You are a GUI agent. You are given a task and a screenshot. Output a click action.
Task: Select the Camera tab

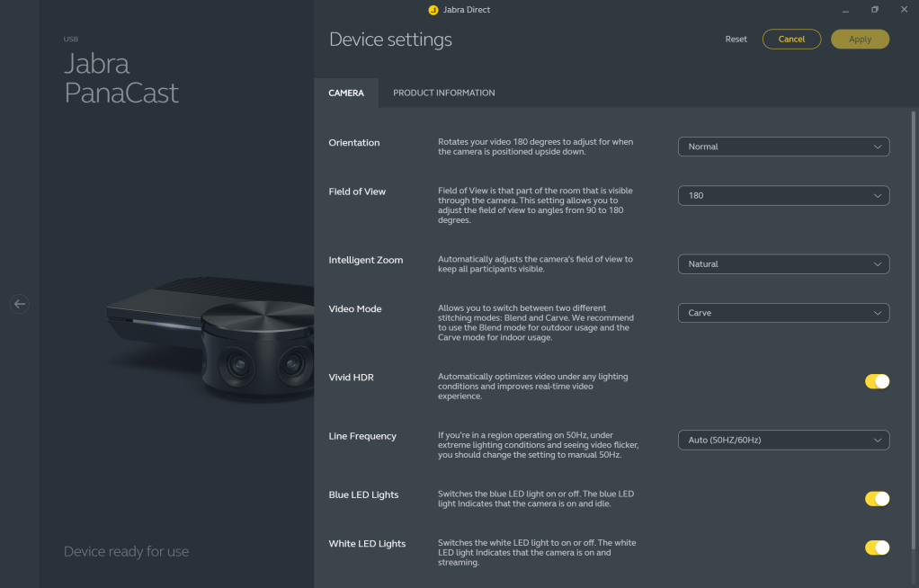point(346,93)
